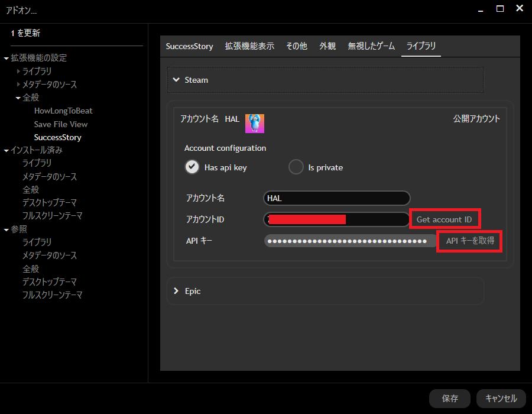Screen dimensions: 532x414
Task: Close the add-ons window
Action: pyautogui.click(x=520, y=8)
